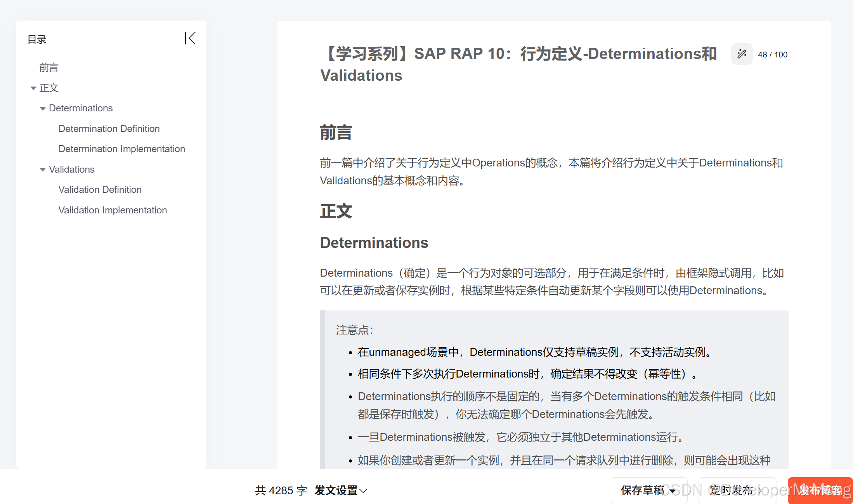Screen dimensions: 853x504
Task: Click the magic wand title generator icon
Action: pyautogui.click(x=742, y=54)
